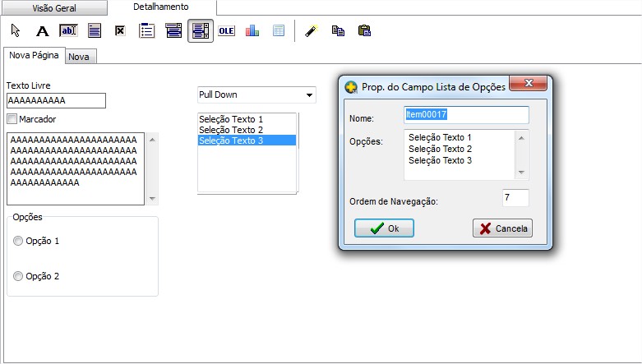Viewport: 642px width, 364px height.
Task: Click the copy icon in toolbar
Action: (x=337, y=30)
